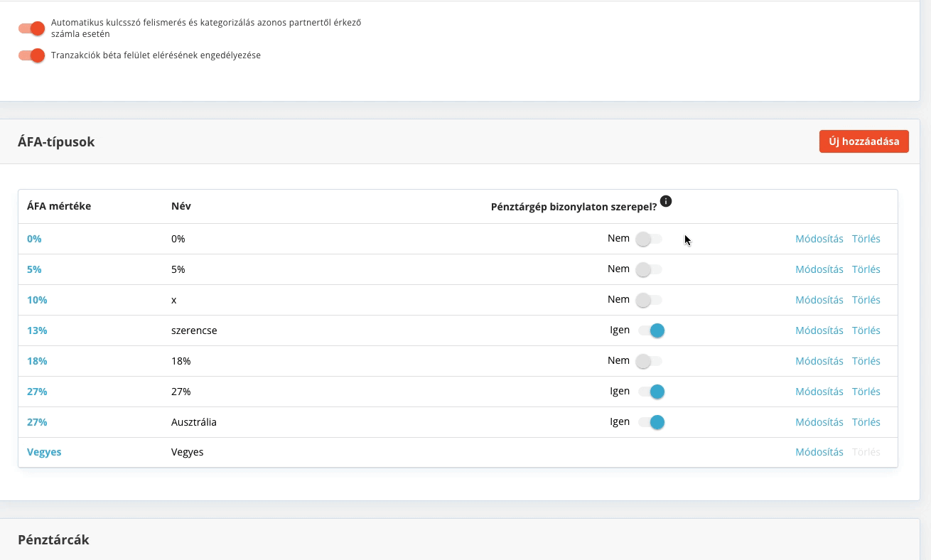Screen dimensions: 931x560
Task: Enable cash register toggle for 5% row
Action: (x=649, y=269)
